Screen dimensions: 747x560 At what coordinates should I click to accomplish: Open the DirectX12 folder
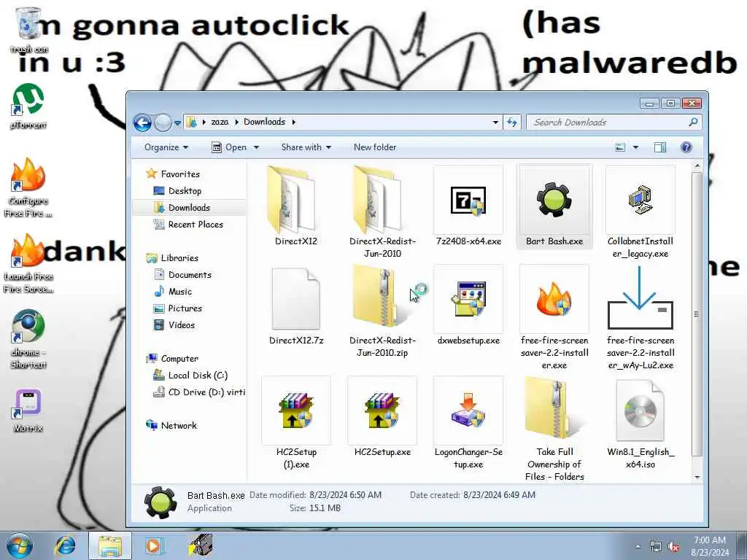296,206
